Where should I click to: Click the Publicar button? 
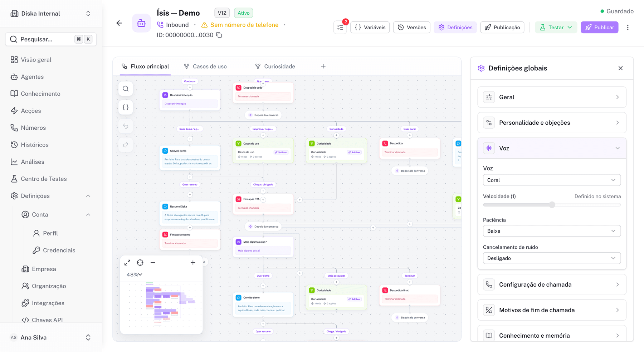pyautogui.click(x=600, y=28)
